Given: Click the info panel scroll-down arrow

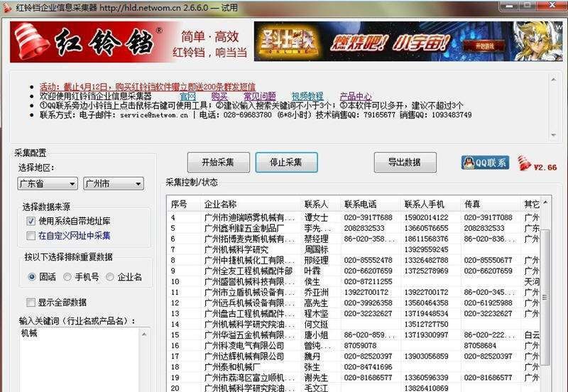Looking at the screenshot, I should (x=553, y=135).
